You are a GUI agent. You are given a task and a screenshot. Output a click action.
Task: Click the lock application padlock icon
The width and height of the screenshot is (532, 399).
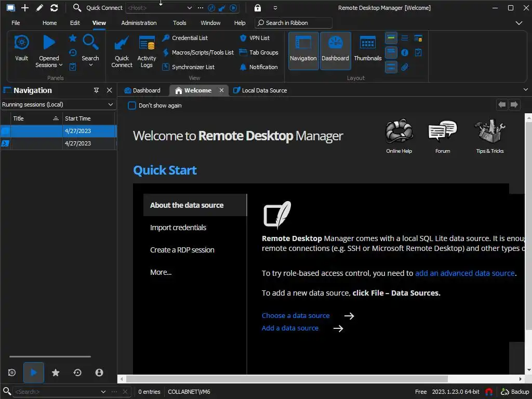click(258, 8)
